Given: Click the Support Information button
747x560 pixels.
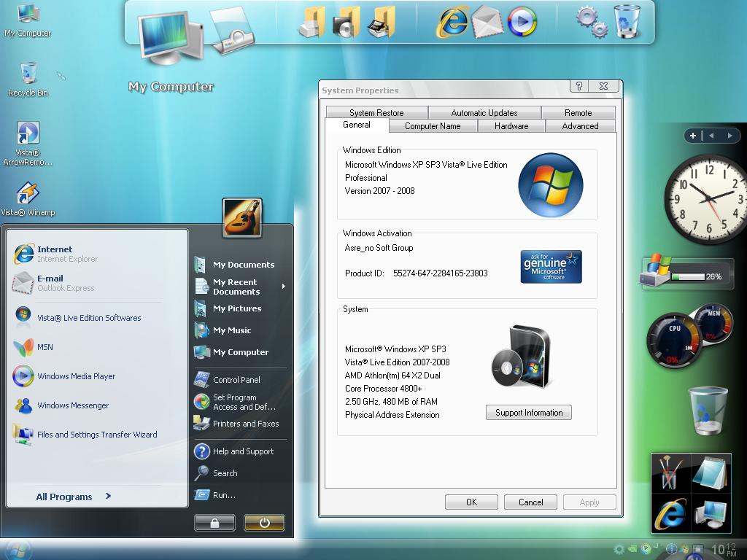Looking at the screenshot, I should click(529, 413).
